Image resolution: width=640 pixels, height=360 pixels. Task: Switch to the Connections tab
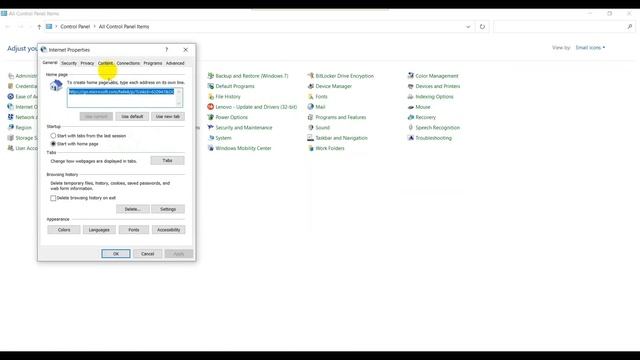tap(128, 63)
